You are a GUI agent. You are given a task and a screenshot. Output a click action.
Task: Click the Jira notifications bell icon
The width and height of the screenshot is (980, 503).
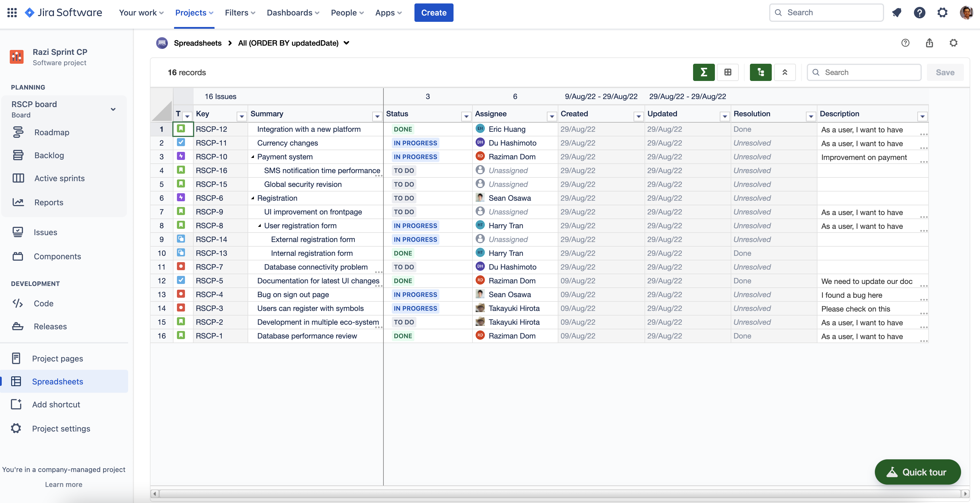pyautogui.click(x=897, y=13)
